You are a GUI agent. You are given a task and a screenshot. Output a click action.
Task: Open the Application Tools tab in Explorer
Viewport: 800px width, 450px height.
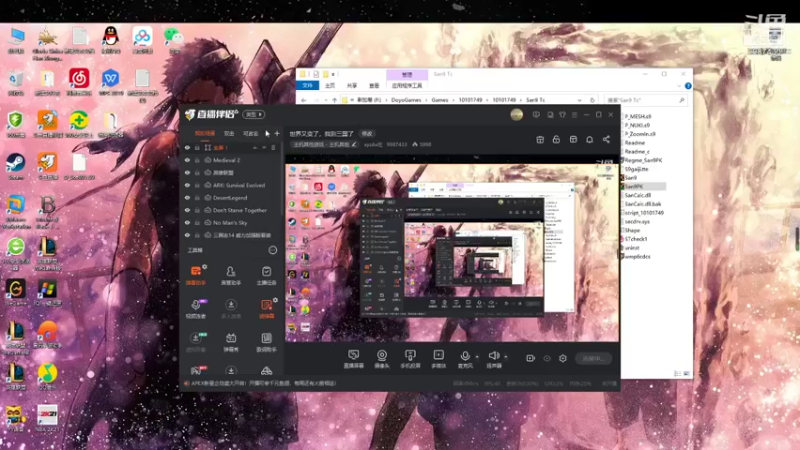click(407, 85)
